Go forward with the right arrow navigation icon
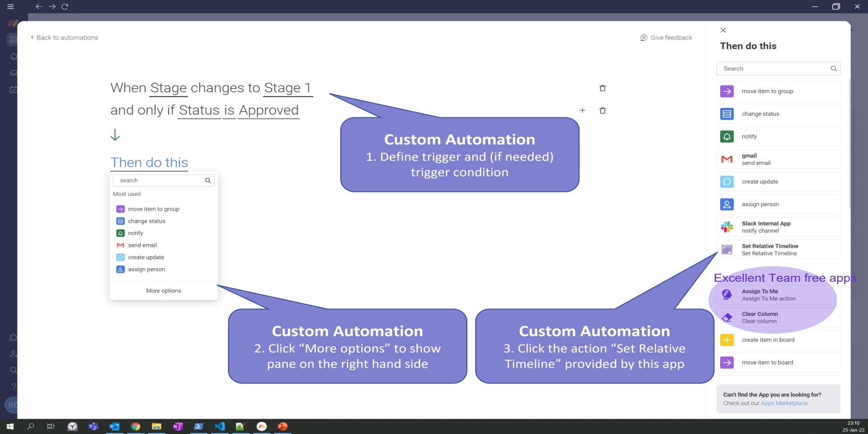 pyautogui.click(x=52, y=6)
